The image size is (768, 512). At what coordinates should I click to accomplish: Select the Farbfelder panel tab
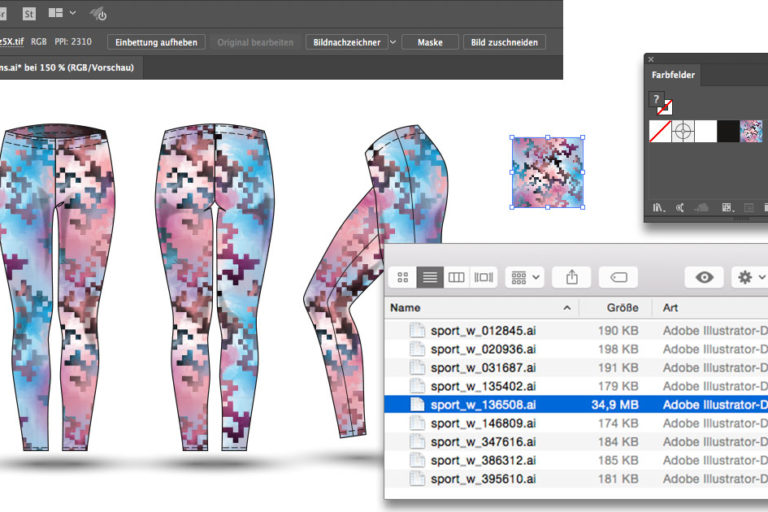click(x=672, y=75)
